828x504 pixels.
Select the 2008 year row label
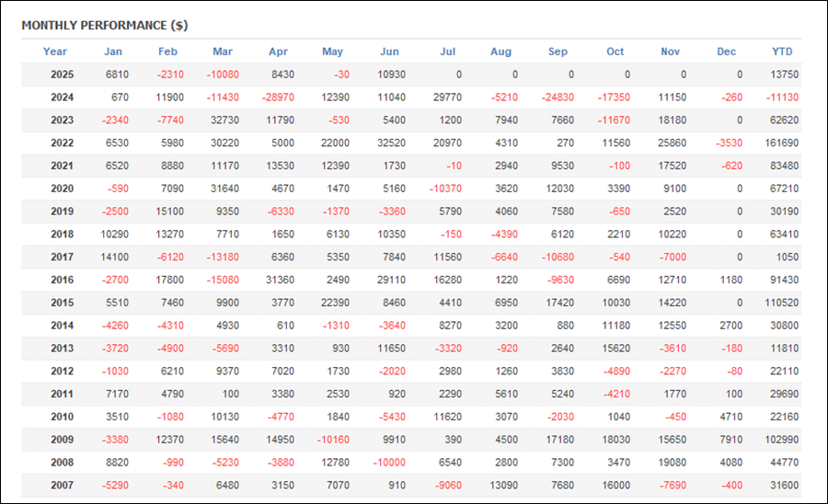(x=63, y=463)
